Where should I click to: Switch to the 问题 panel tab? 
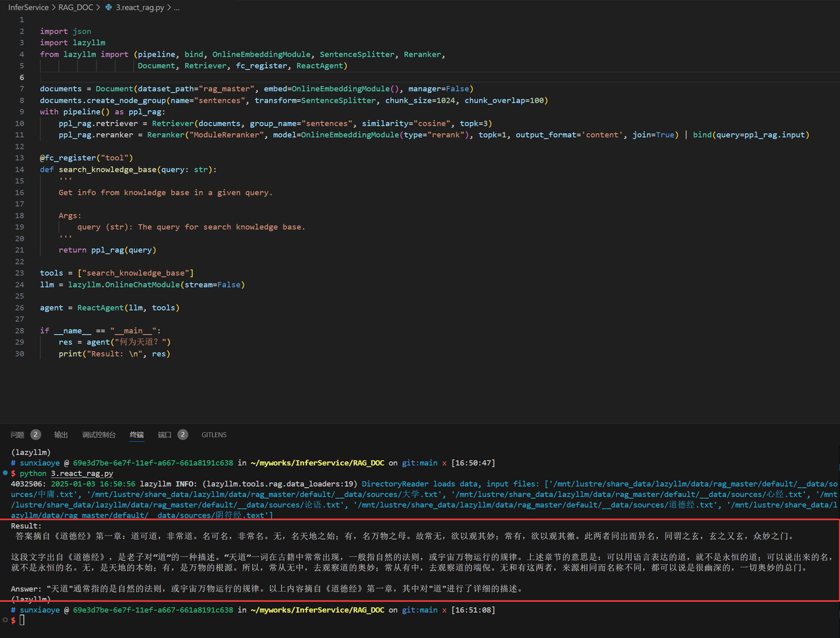click(x=17, y=435)
